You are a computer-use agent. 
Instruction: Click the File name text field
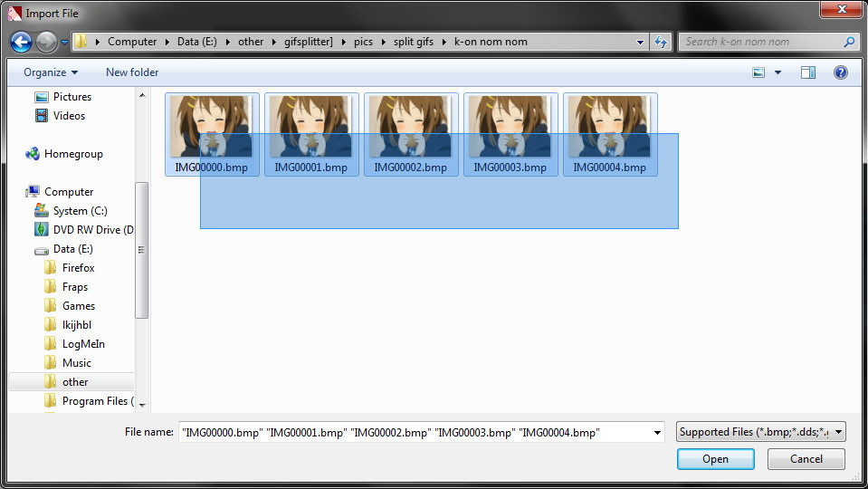point(415,432)
